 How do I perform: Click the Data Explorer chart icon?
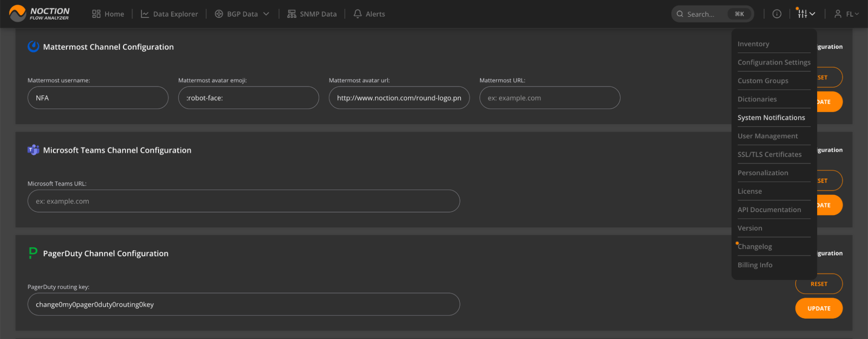[x=145, y=14]
